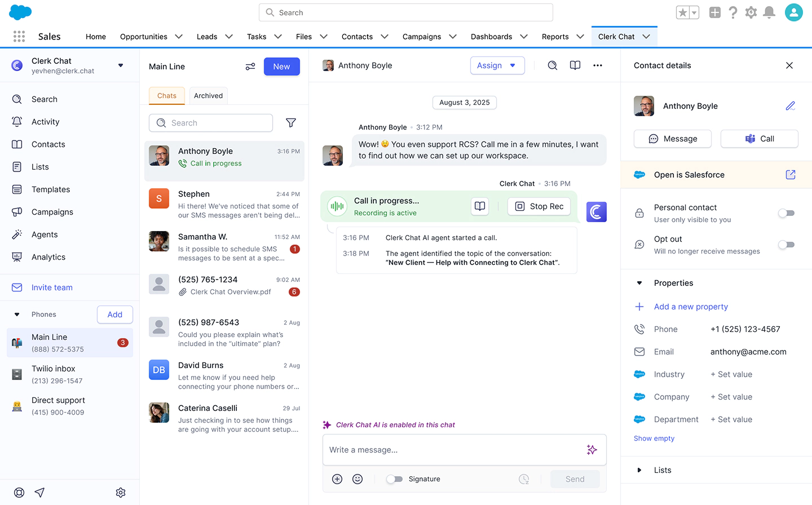Screen dimensions: 812x505
Task: Open the user profile avatar menu
Action: [x=794, y=12]
